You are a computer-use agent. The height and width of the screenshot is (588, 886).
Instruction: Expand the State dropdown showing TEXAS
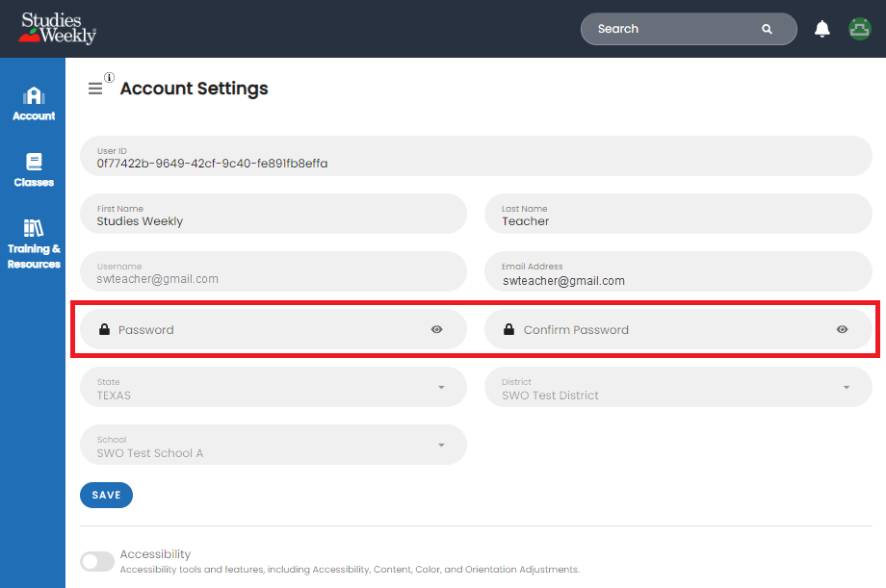(274, 388)
